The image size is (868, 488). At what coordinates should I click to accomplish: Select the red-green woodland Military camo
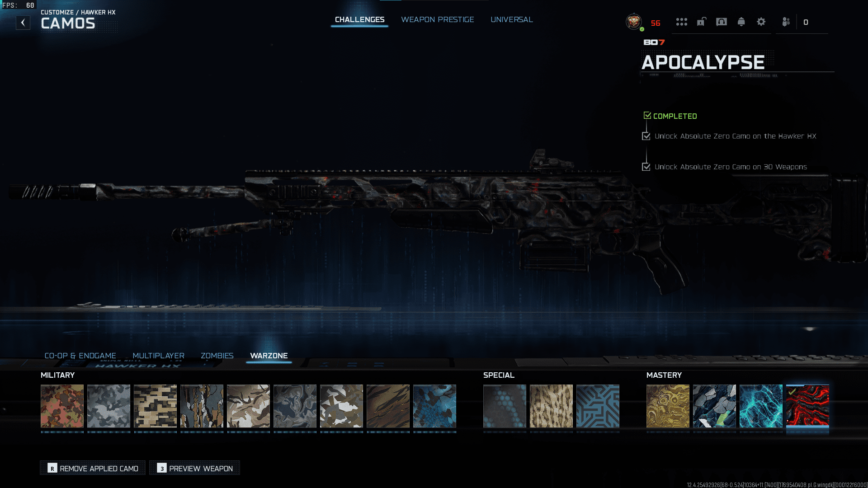[62, 406]
